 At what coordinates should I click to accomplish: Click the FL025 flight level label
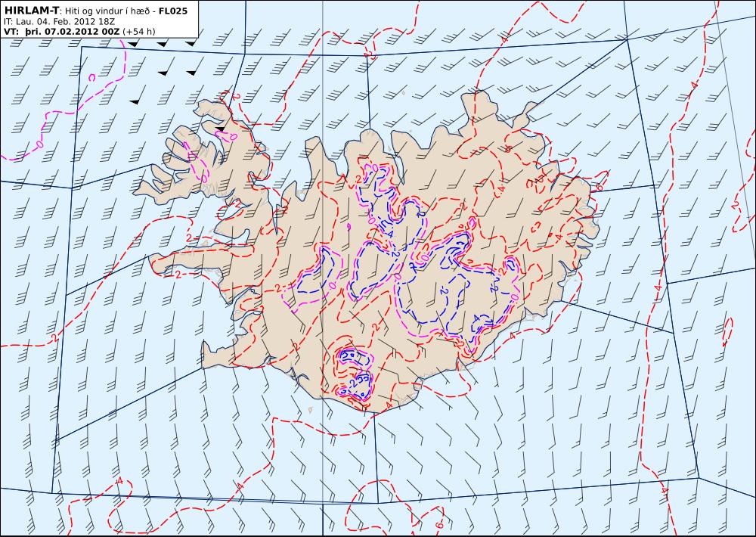point(172,11)
